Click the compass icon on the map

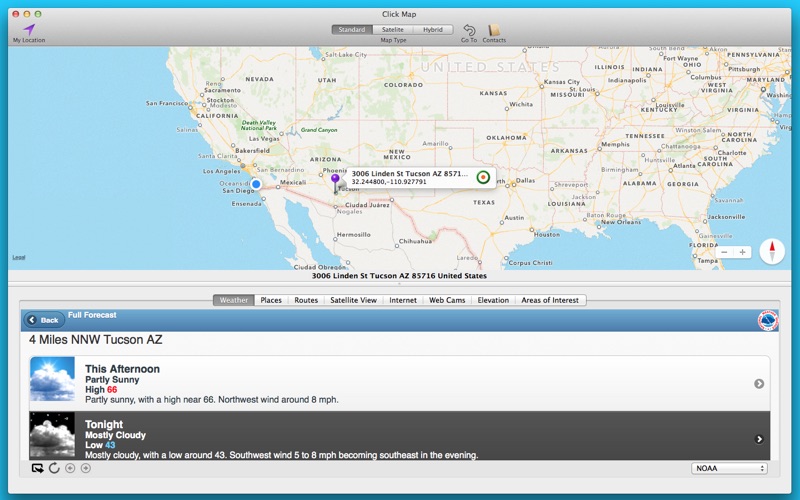point(772,251)
